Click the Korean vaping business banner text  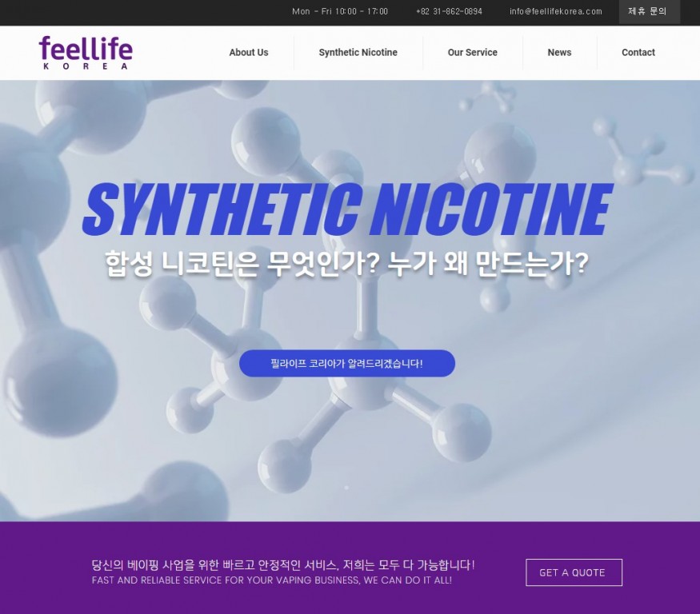[283, 564]
